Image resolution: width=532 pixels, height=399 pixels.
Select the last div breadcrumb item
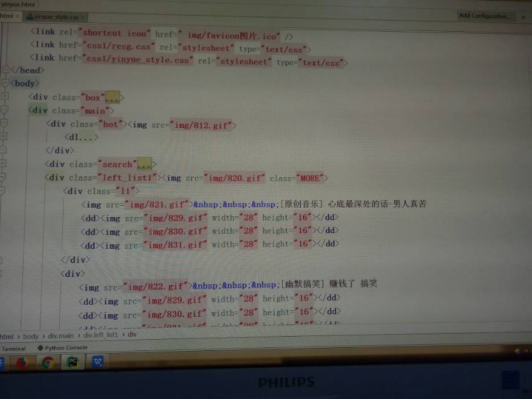[x=132, y=335]
